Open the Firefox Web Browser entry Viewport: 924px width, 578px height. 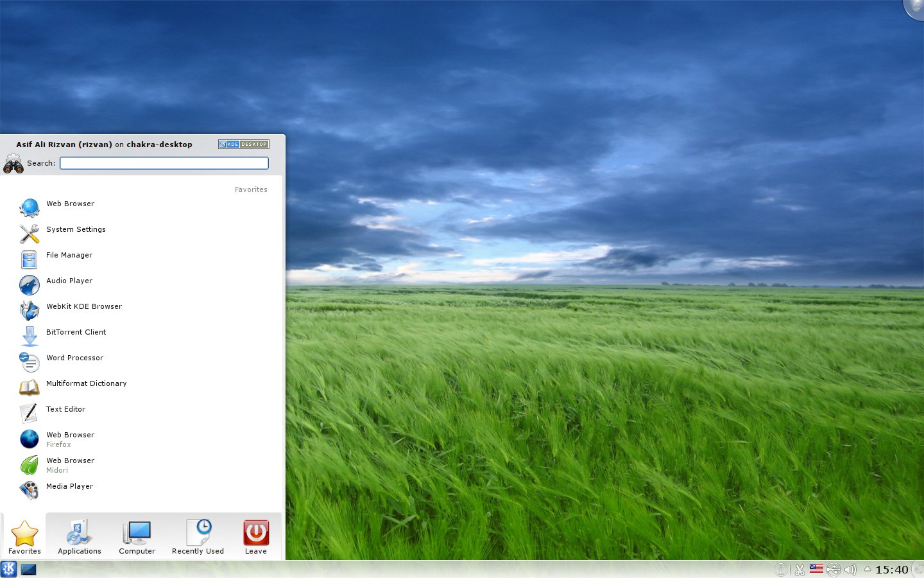[141, 439]
